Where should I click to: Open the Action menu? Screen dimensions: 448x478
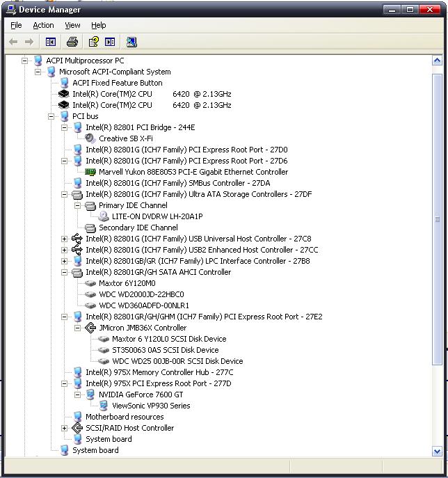(43, 25)
